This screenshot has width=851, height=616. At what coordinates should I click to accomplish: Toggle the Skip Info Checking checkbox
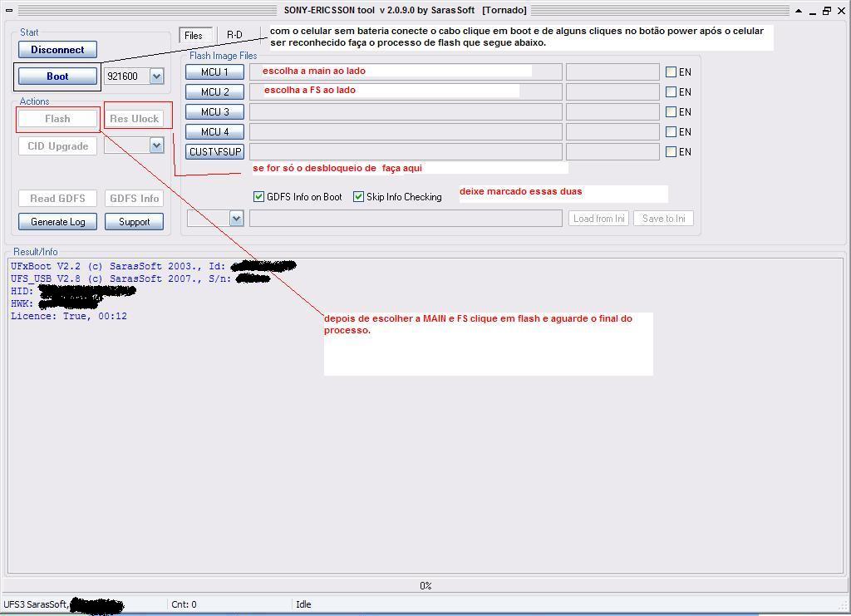pyautogui.click(x=359, y=197)
